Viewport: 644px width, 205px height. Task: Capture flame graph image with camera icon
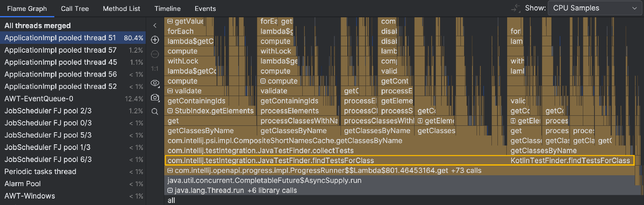[155, 98]
